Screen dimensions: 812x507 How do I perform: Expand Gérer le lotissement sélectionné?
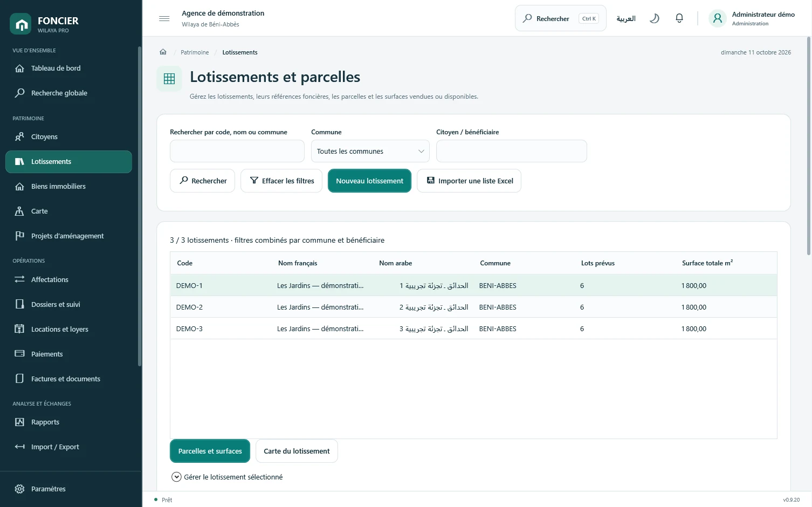click(x=227, y=477)
